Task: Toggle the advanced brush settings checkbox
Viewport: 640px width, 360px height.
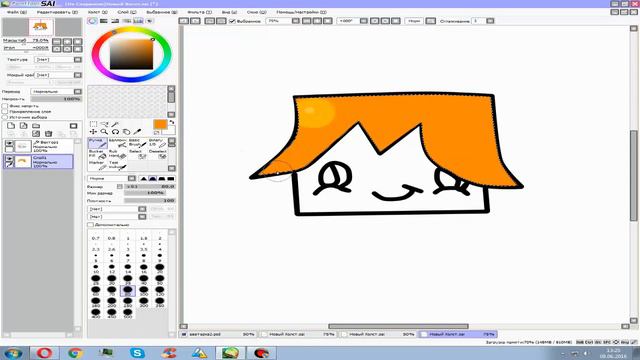Action: coord(90,225)
